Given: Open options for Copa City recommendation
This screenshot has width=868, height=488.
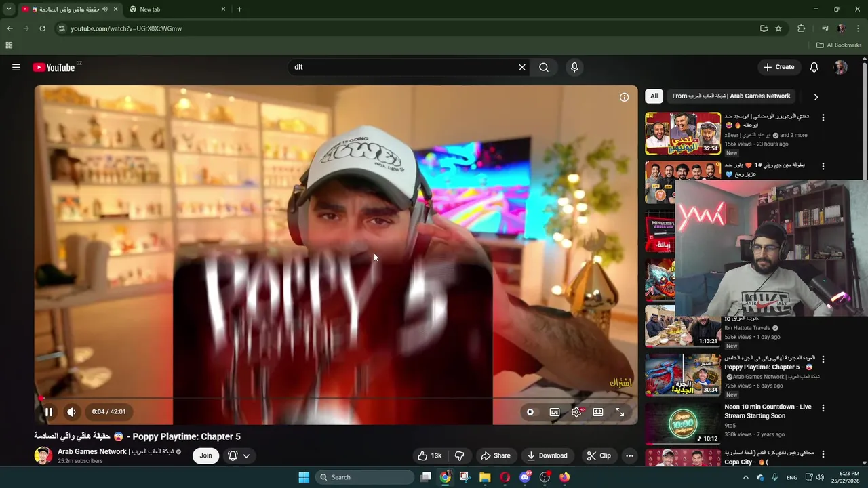Looking at the screenshot, I should pyautogui.click(x=823, y=453).
